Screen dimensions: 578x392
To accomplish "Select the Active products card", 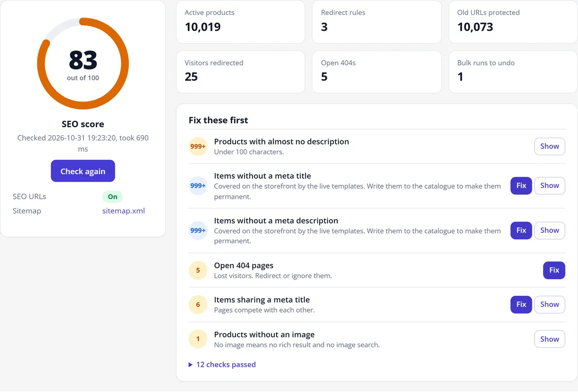I will [241, 22].
